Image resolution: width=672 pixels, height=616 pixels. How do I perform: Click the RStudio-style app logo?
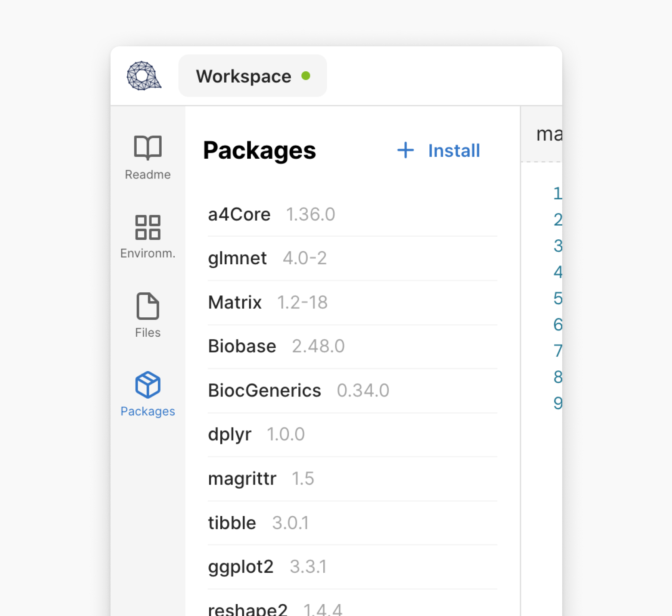[144, 76]
